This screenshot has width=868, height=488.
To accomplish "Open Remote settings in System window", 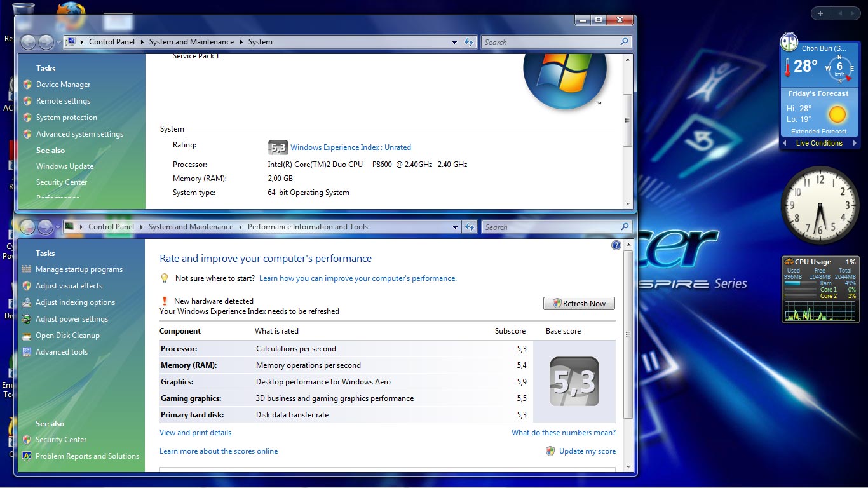I will click(x=63, y=101).
